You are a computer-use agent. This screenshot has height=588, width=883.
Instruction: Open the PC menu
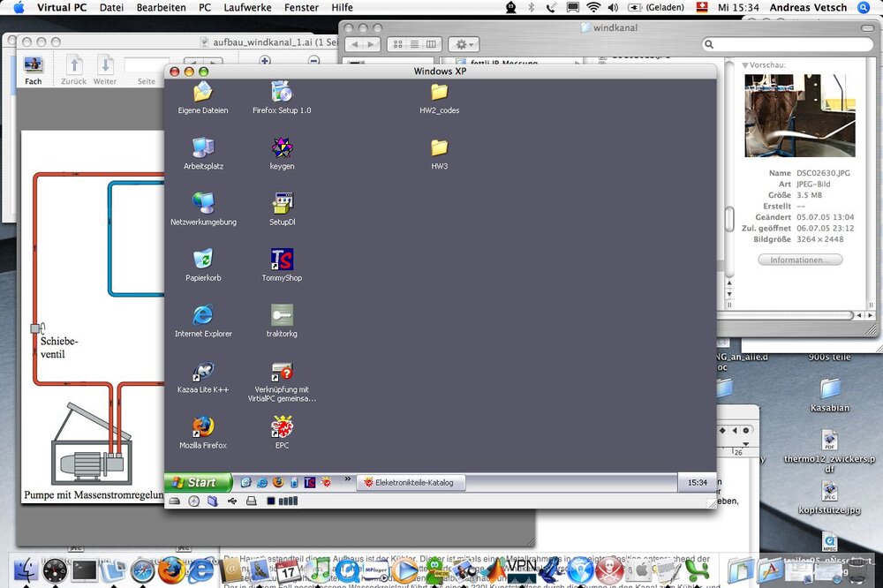pos(205,7)
